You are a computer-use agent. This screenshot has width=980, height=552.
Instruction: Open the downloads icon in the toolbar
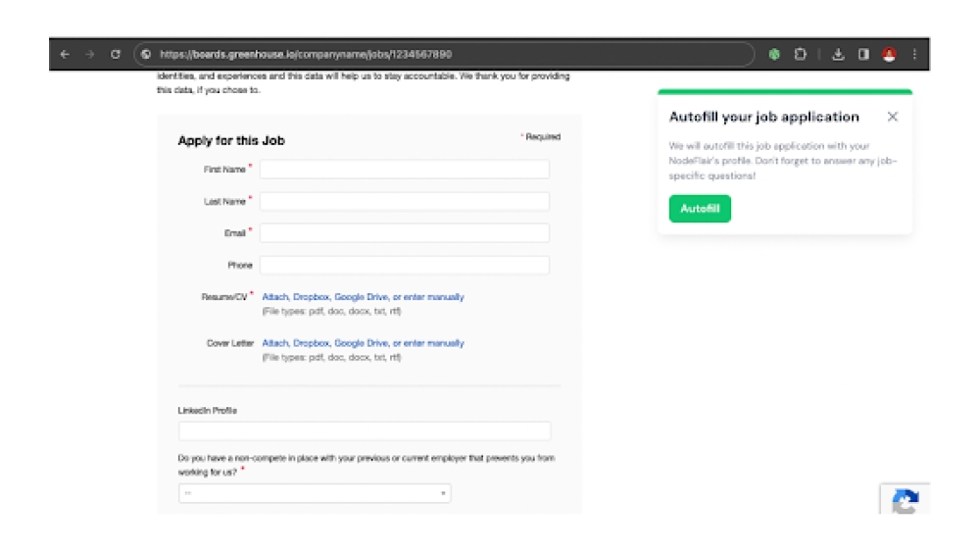click(x=838, y=54)
